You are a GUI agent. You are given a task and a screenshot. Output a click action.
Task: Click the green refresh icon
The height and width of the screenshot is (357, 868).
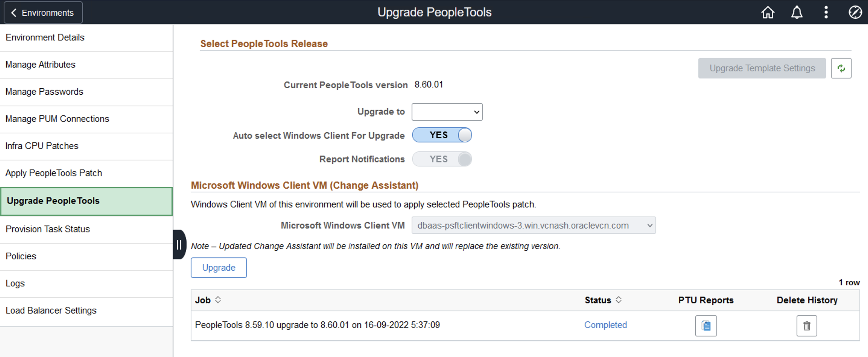pos(841,68)
